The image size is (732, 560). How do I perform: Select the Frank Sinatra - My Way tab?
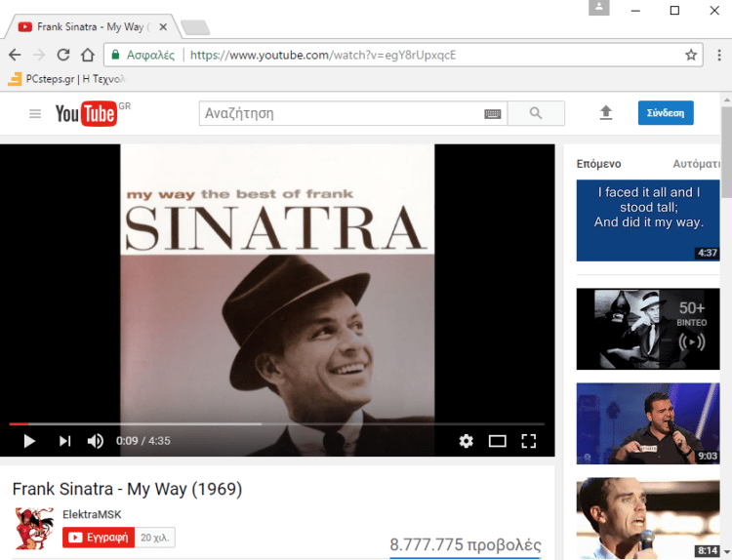(x=93, y=27)
